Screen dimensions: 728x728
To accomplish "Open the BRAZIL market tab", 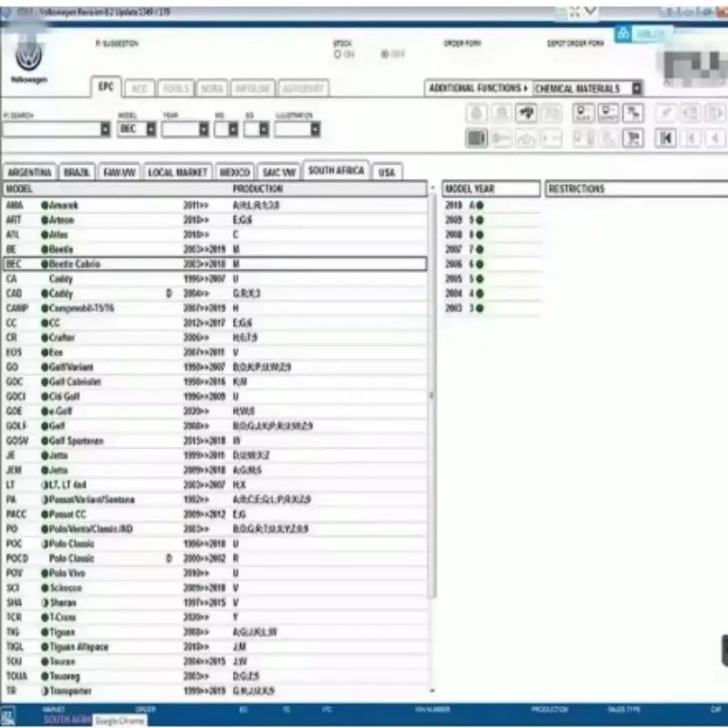I will point(76,172).
